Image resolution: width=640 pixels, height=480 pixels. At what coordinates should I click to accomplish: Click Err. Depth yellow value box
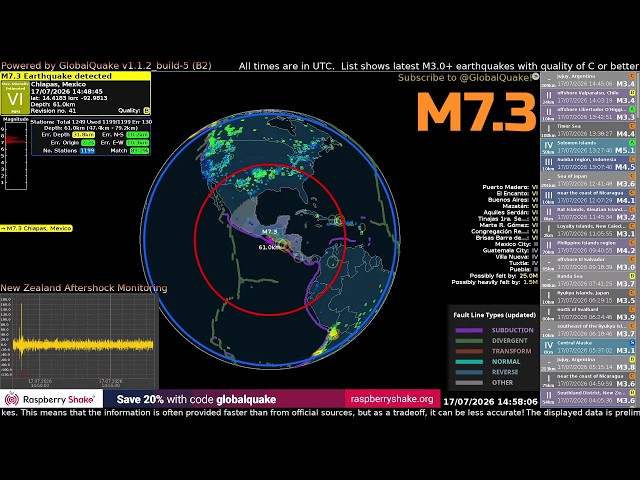(x=83, y=135)
